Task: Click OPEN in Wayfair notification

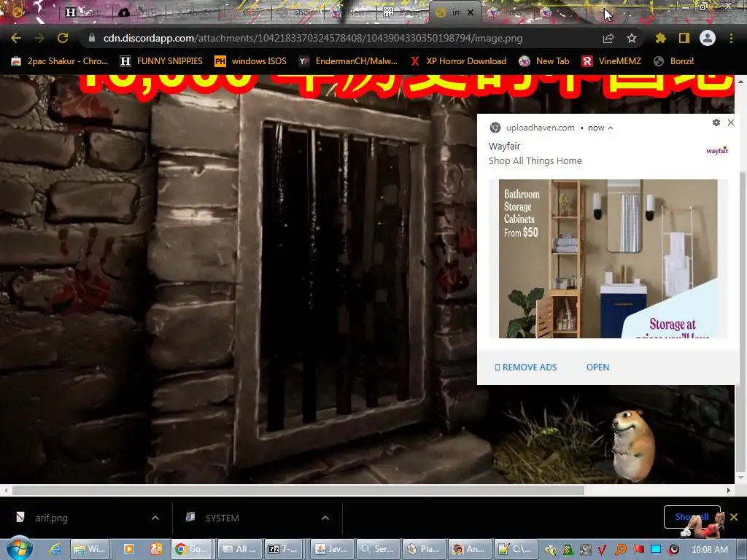Action: pyautogui.click(x=597, y=367)
